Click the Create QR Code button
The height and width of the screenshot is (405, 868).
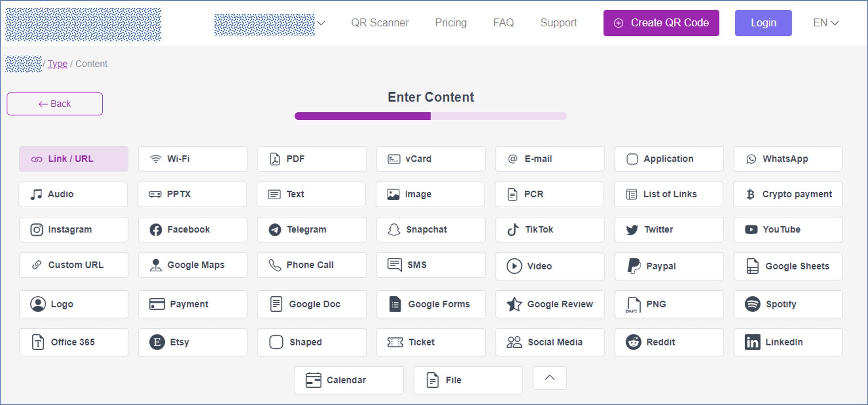pyautogui.click(x=661, y=23)
